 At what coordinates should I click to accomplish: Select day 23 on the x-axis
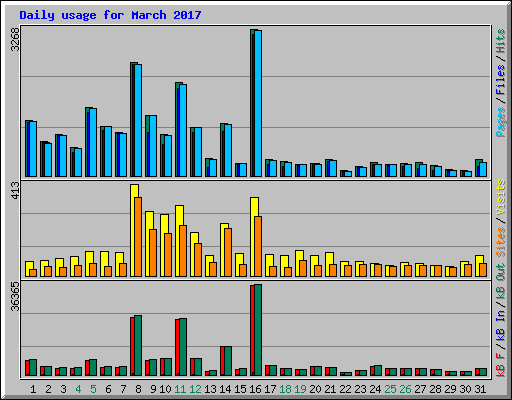pyautogui.click(x=360, y=389)
